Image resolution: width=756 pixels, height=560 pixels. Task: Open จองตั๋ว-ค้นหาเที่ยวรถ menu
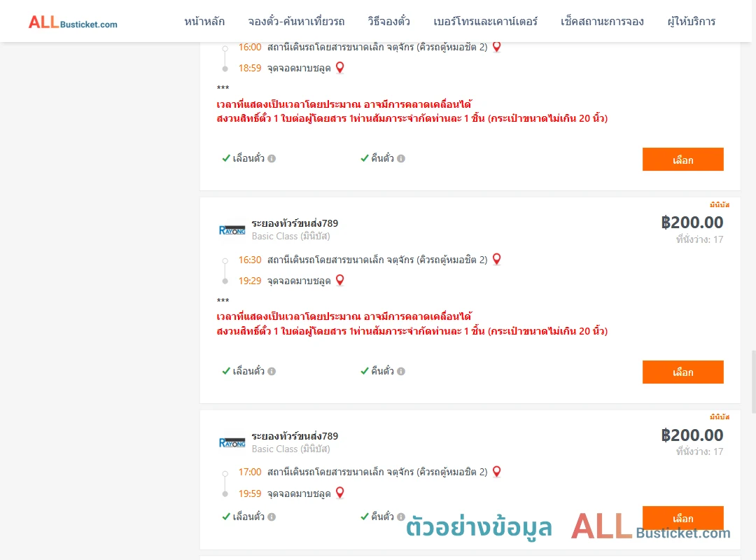[296, 22]
